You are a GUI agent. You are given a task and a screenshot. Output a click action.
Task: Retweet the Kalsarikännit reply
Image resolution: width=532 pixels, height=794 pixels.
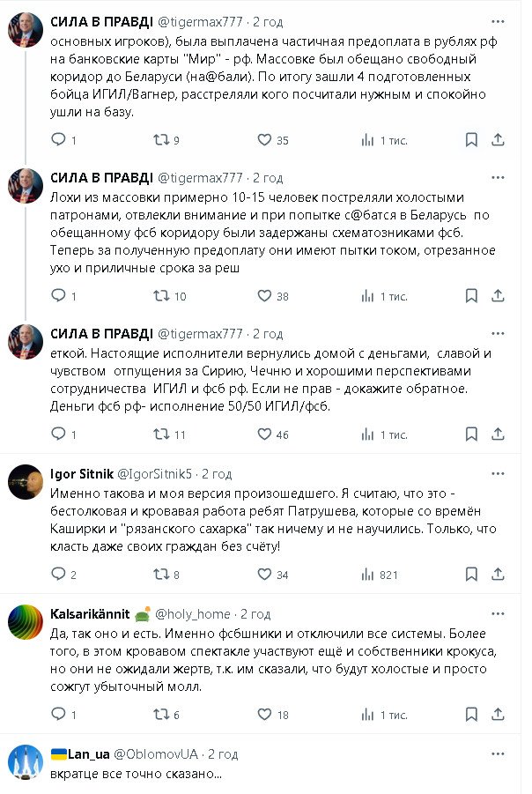[x=162, y=714]
